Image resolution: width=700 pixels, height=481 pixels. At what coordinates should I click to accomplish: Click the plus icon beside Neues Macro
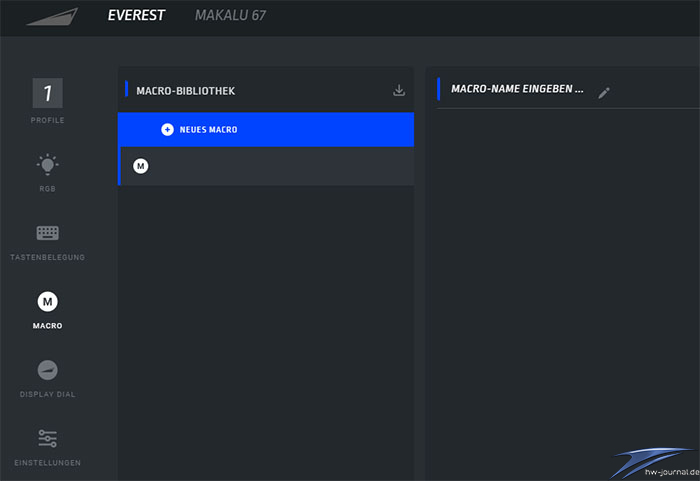click(167, 130)
